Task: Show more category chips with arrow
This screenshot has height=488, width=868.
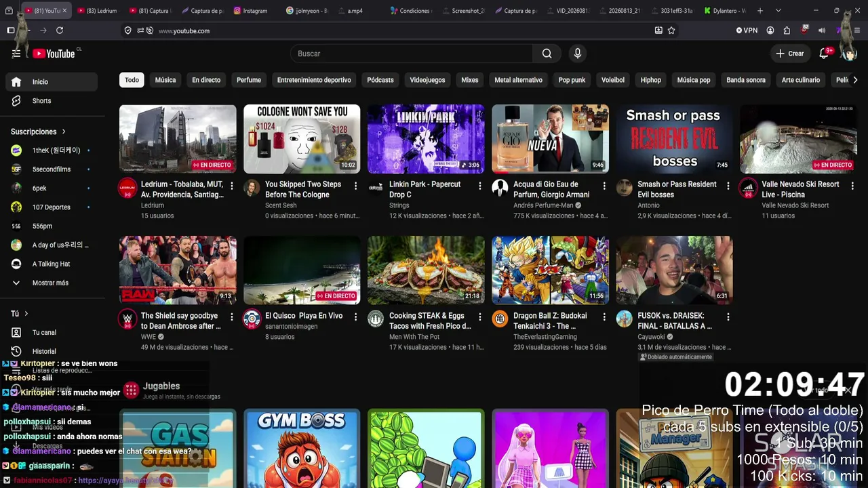Action: [854, 80]
